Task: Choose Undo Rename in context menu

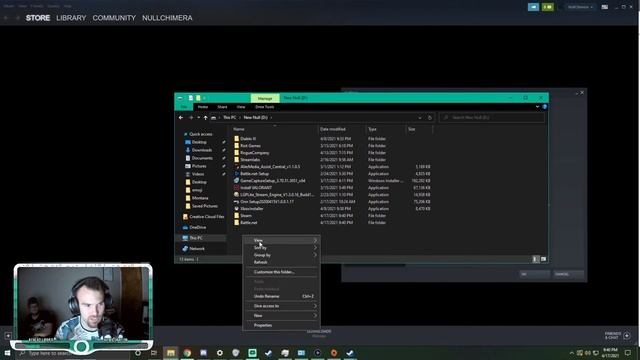Action: point(281,296)
